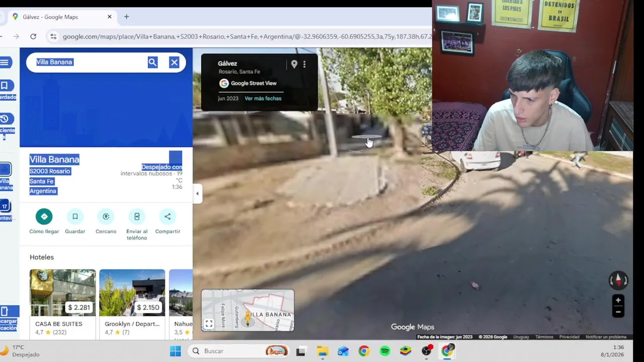Click the search magnifier icon in search box
Image resolution: width=644 pixels, height=362 pixels.
[152, 62]
